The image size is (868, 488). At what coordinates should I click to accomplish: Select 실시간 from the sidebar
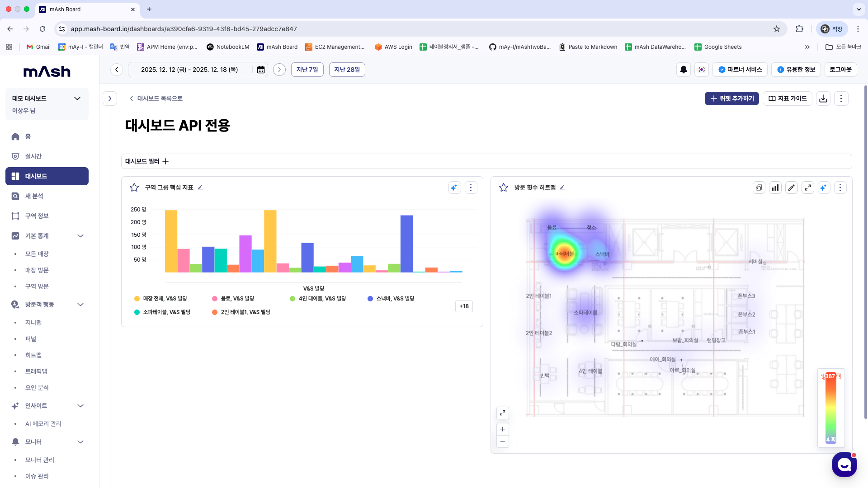click(x=34, y=156)
